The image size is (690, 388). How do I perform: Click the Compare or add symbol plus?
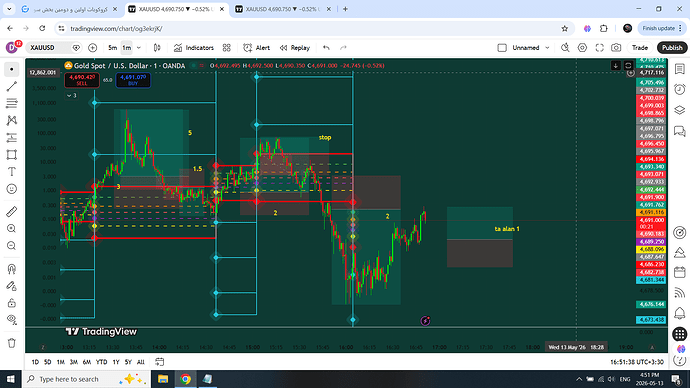click(x=92, y=48)
